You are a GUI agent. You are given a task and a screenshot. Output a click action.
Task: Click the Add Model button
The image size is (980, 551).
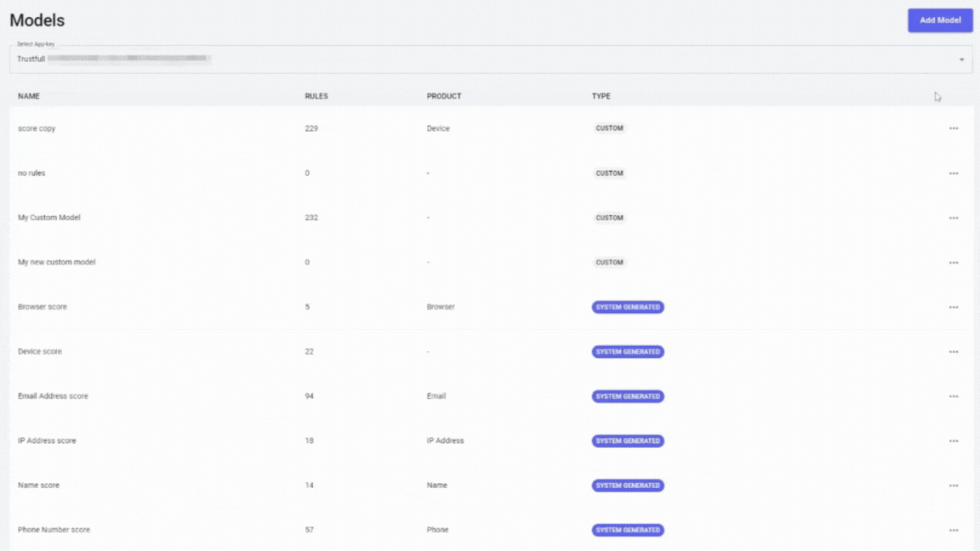(x=939, y=20)
